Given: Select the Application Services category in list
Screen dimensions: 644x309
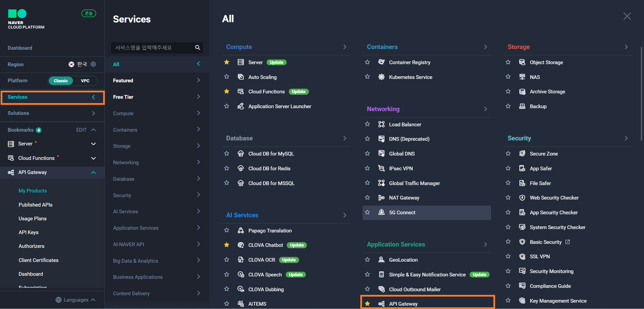Looking at the screenshot, I should pos(157,228).
